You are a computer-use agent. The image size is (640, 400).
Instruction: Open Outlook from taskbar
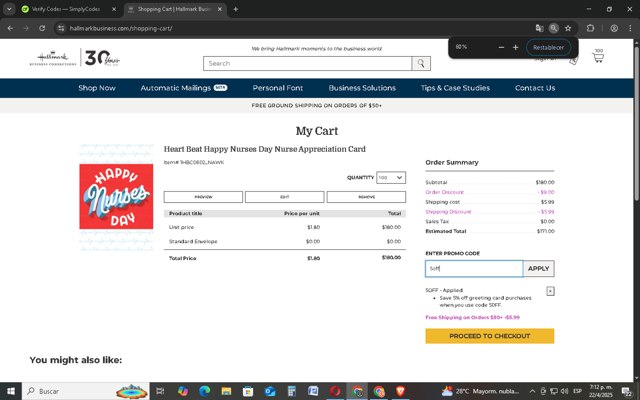(x=270, y=391)
